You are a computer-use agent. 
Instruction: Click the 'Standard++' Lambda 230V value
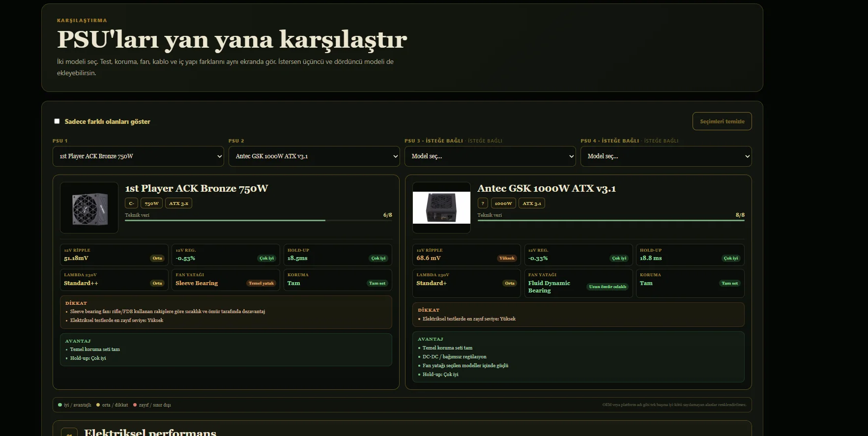click(x=81, y=283)
